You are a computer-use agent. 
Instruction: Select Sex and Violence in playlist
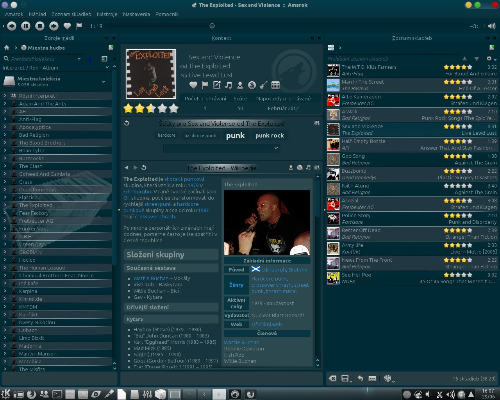412,129
